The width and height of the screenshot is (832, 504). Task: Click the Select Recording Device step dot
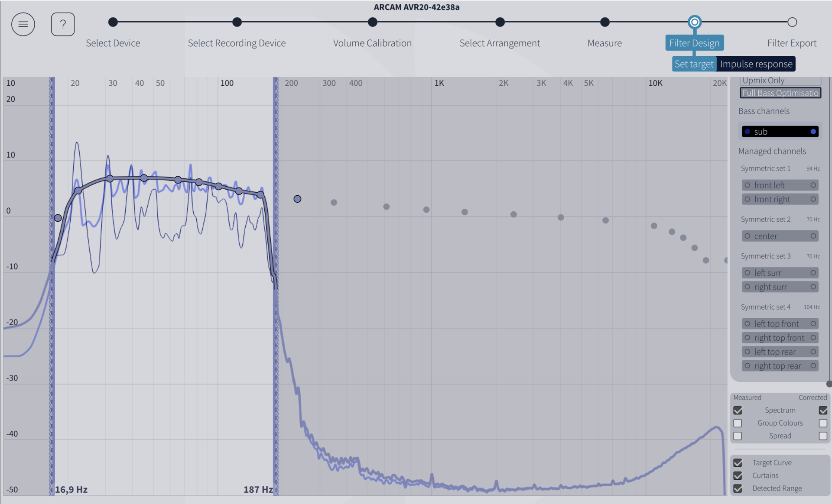[237, 22]
